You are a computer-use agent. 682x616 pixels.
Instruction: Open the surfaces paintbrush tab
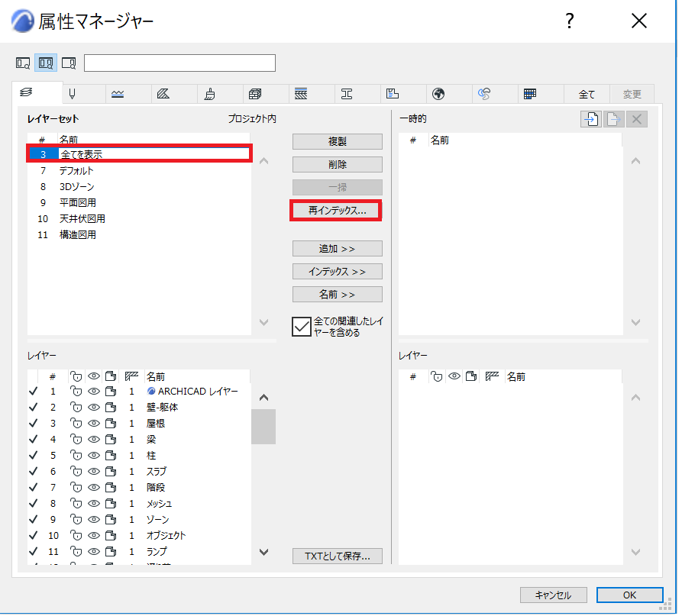click(x=210, y=93)
